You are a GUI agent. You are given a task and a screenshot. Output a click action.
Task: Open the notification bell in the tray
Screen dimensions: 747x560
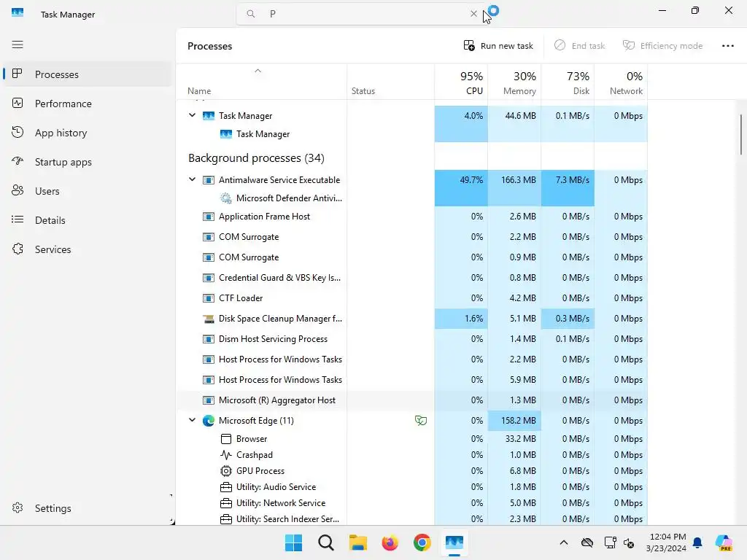click(x=697, y=542)
